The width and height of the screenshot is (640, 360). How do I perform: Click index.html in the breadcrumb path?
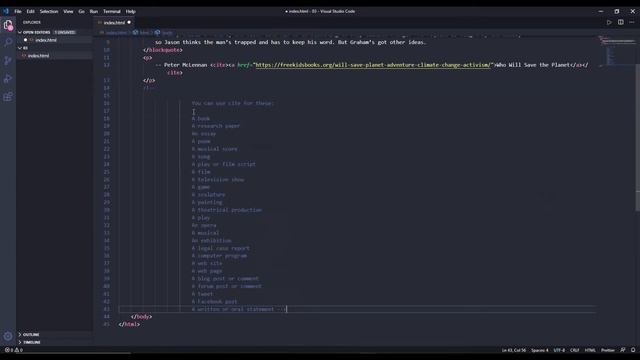[x=116, y=33]
